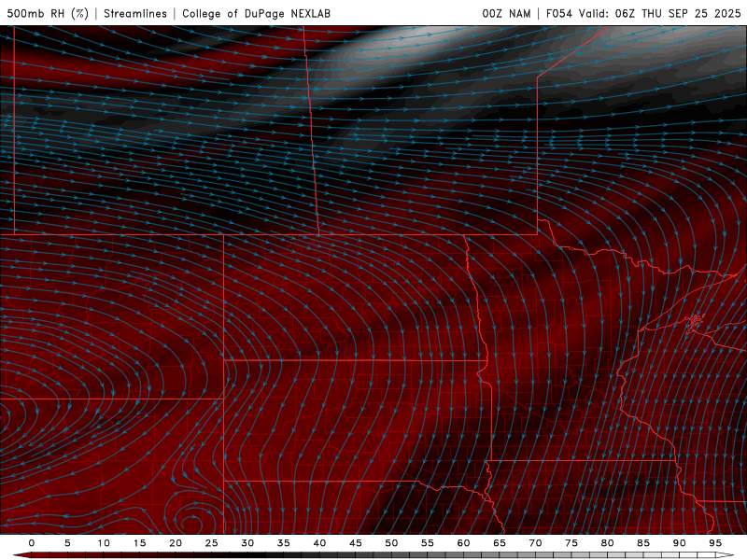Click the colorbar label "20"
Image resolution: width=747 pixels, height=560 pixels.
[176, 543]
